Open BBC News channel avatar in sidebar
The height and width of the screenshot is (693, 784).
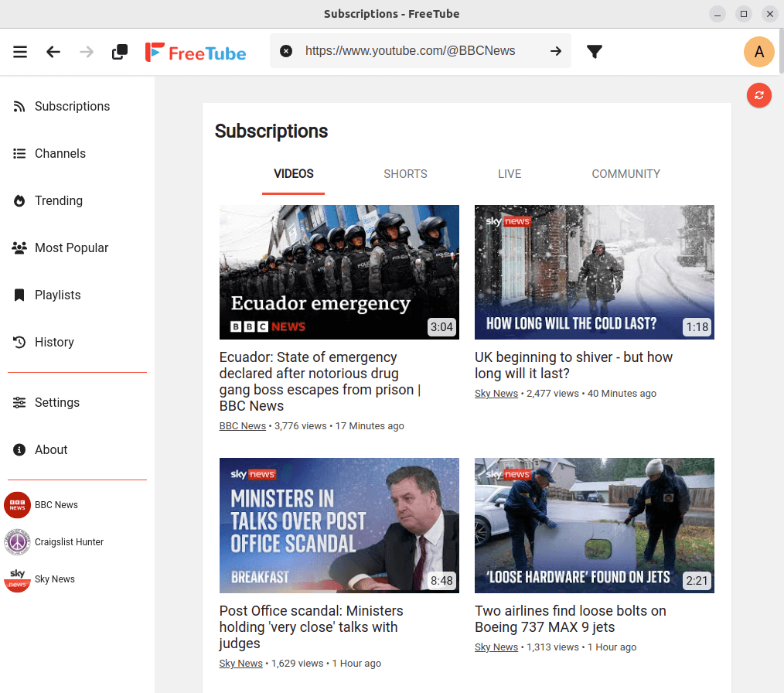pyautogui.click(x=18, y=505)
